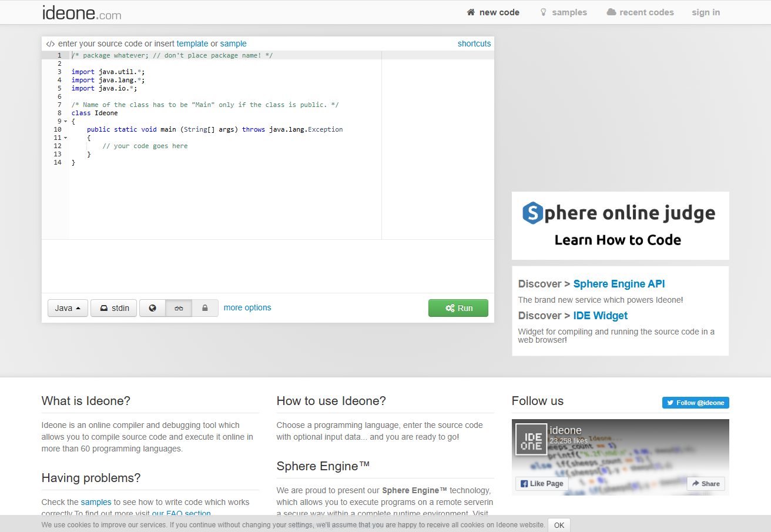Viewport: 771px width, 532px height.
Task: Click the stdin button
Action: click(114, 308)
